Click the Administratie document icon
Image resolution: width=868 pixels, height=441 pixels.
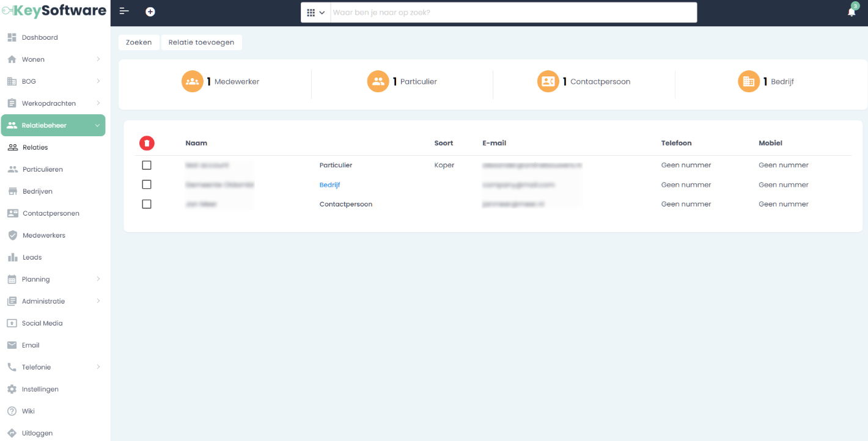tap(12, 301)
